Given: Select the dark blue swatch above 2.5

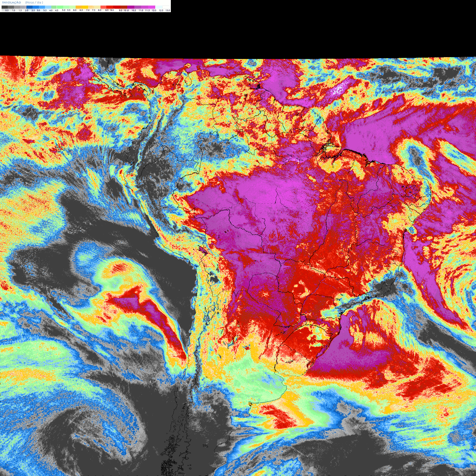Looking at the screenshot, I should point(29,7).
